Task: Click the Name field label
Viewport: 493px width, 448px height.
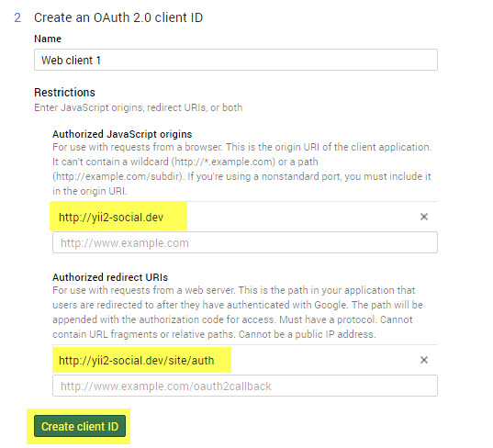Action: (48, 39)
